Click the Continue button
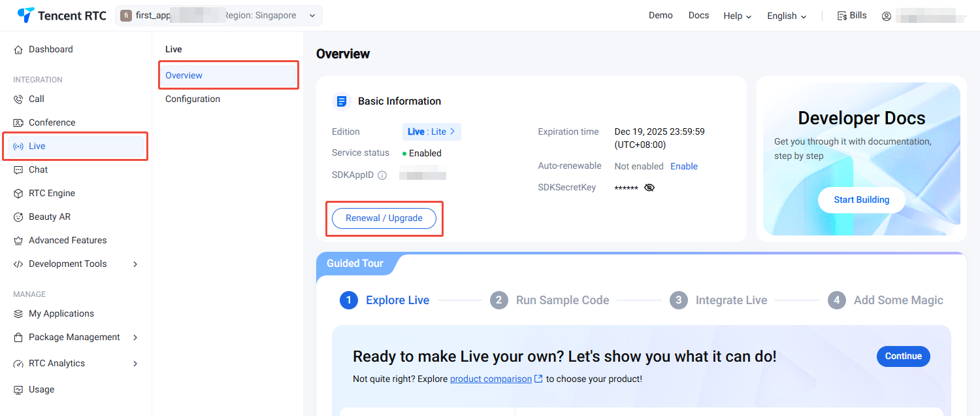The width and height of the screenshot is (980, 416). [904, 356]
